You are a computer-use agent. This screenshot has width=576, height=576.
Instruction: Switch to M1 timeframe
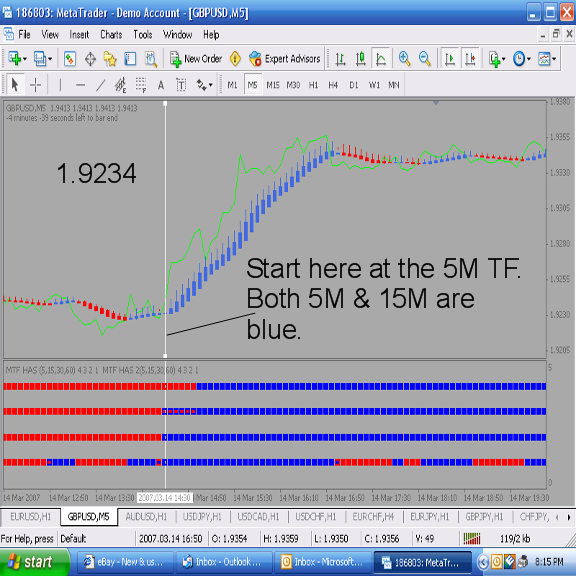(x=232, y=85)
